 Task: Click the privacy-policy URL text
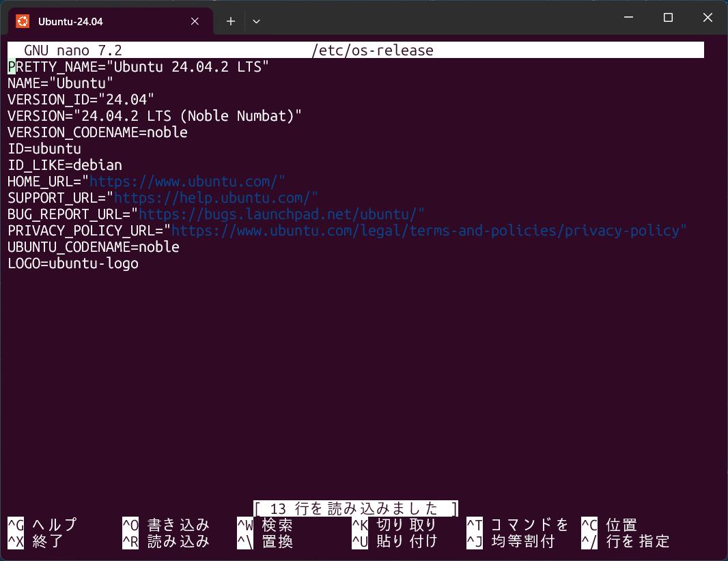point(425,231)
